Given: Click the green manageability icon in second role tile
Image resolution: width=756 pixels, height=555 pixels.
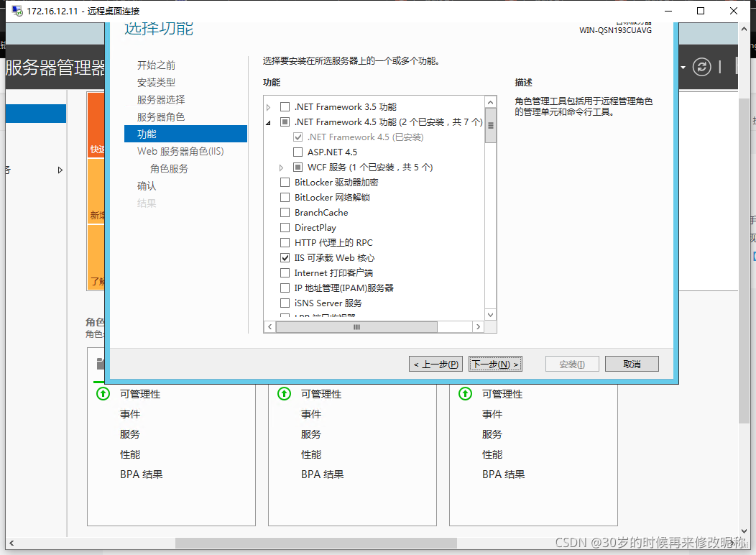Looking at the screenshot, I should click(x=284, y=394).
